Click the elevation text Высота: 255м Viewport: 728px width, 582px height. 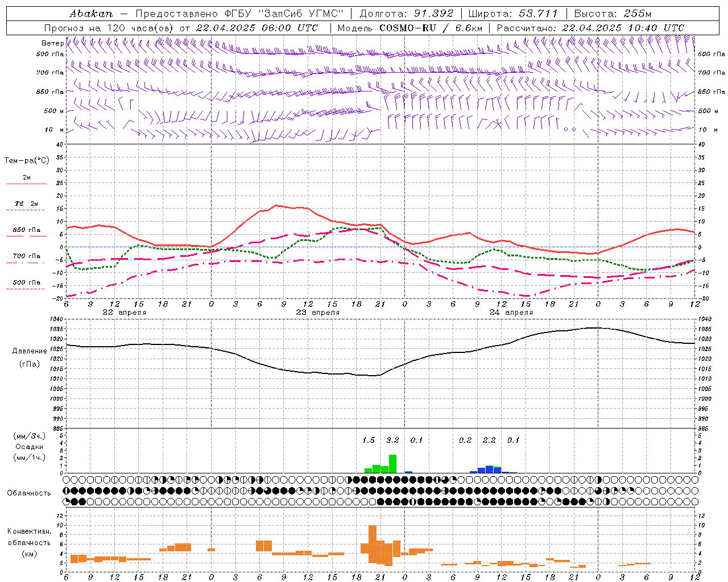point(613,14)
